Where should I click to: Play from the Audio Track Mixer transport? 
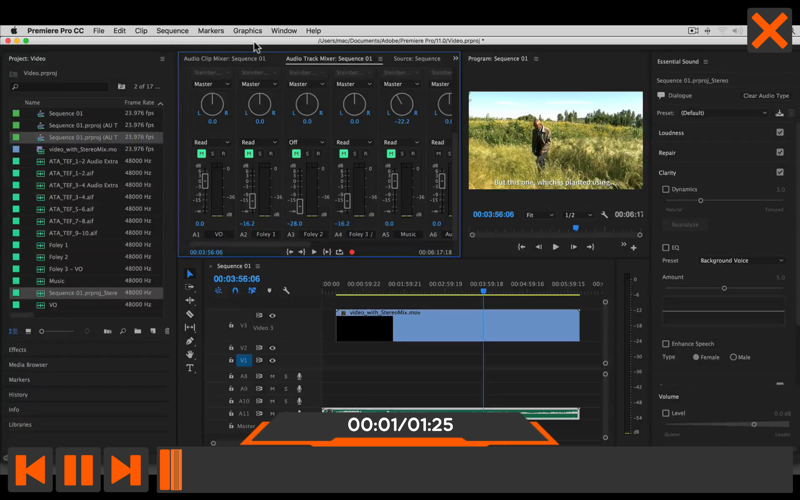click(x=314, y=252)
